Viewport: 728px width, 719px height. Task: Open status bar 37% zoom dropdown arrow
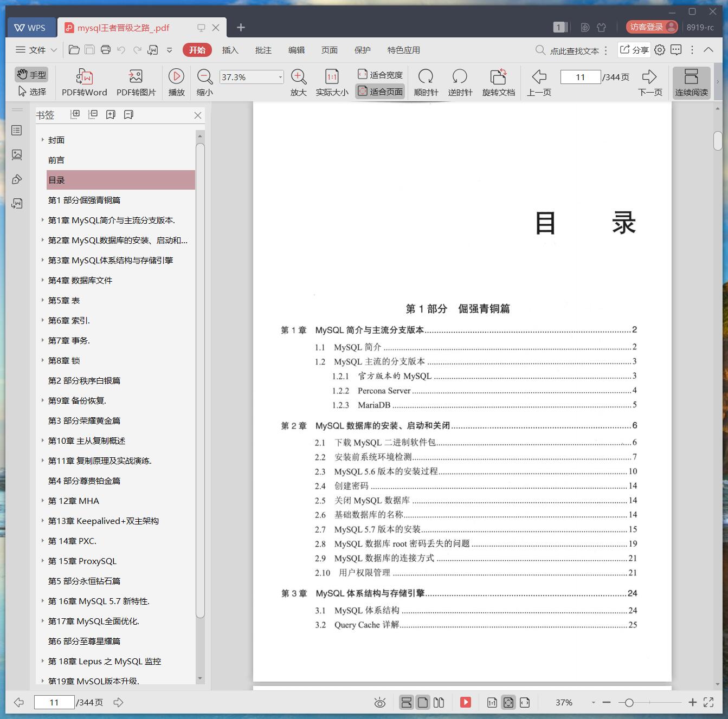coord(593,703)
